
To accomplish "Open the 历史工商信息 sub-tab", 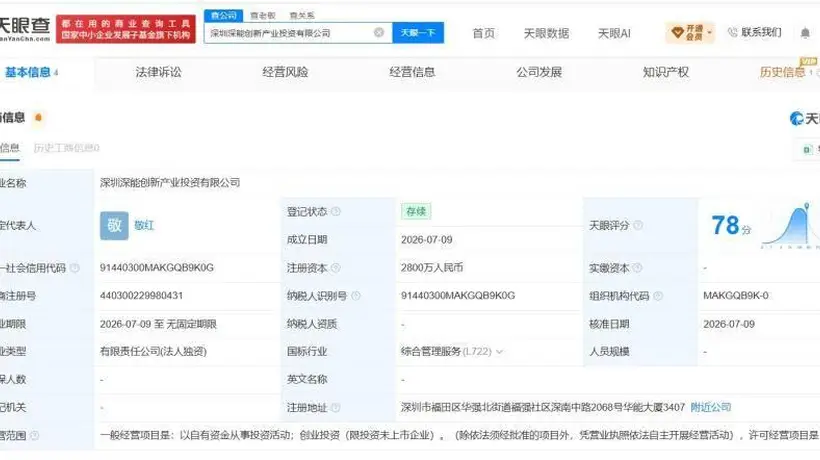I will (x=66, y=148).
